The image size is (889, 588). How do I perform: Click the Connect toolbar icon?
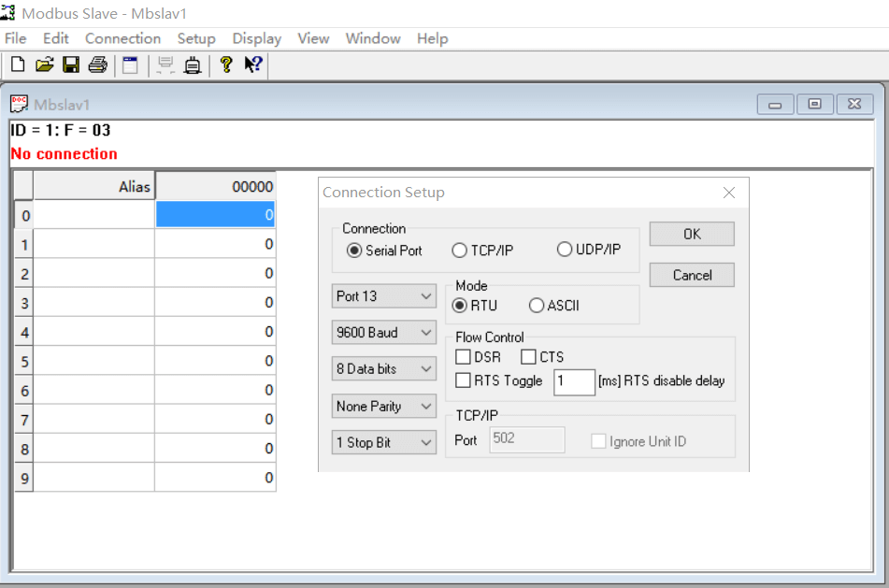[x=193, y=65]
